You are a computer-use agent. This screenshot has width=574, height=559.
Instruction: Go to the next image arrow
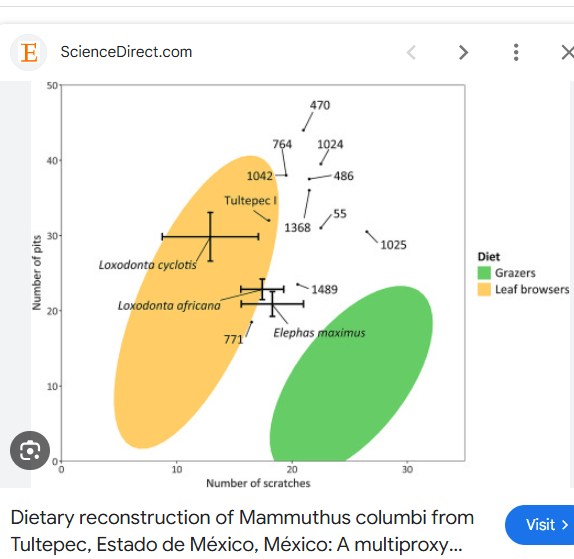pos(463,52)
